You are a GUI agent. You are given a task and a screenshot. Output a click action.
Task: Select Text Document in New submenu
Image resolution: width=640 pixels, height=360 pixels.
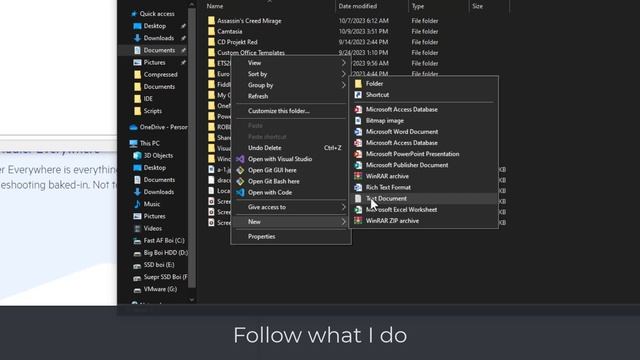click(423, 198)
